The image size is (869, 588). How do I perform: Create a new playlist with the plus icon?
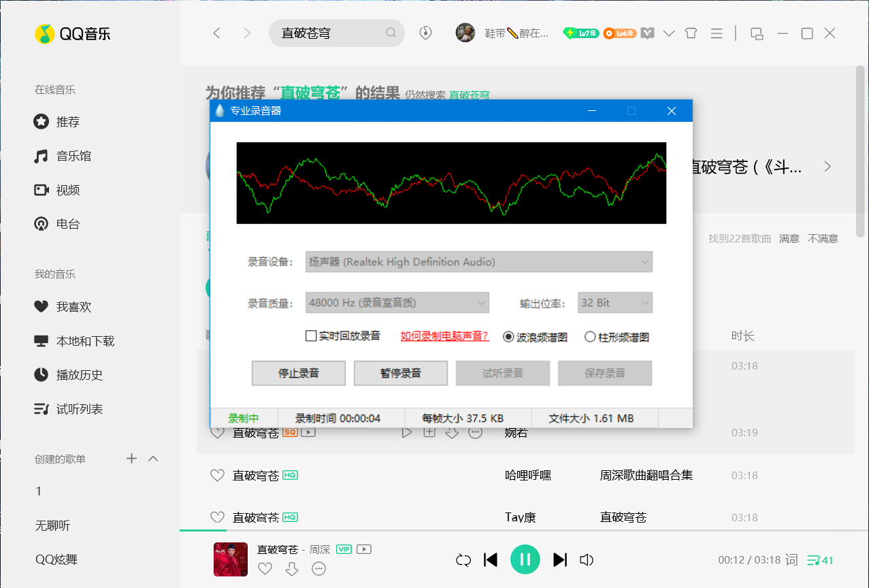132,459
